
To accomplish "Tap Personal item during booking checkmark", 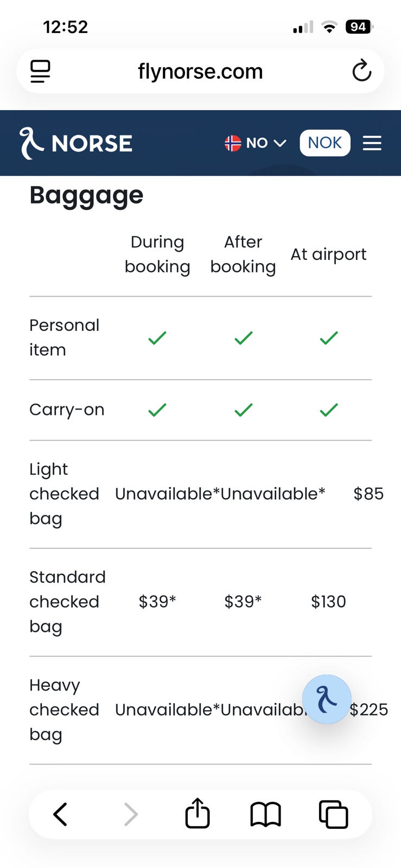I will (x=157, y=338).
